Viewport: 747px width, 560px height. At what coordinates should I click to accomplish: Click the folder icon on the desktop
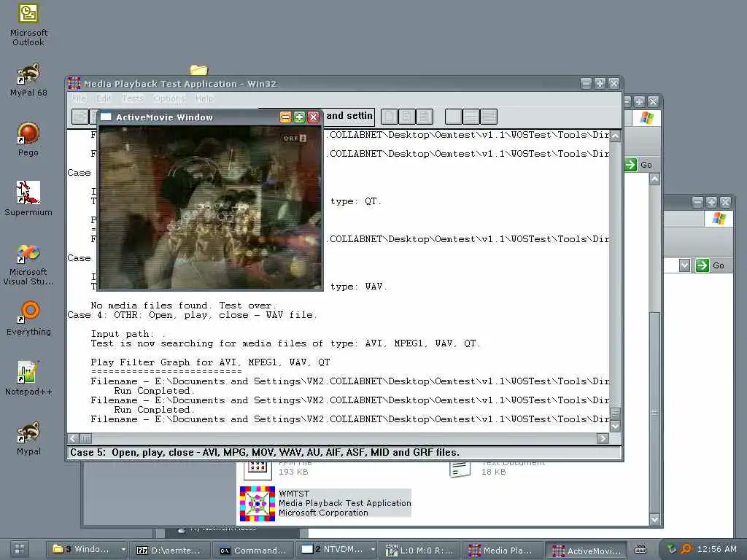[x=198, y=70]
